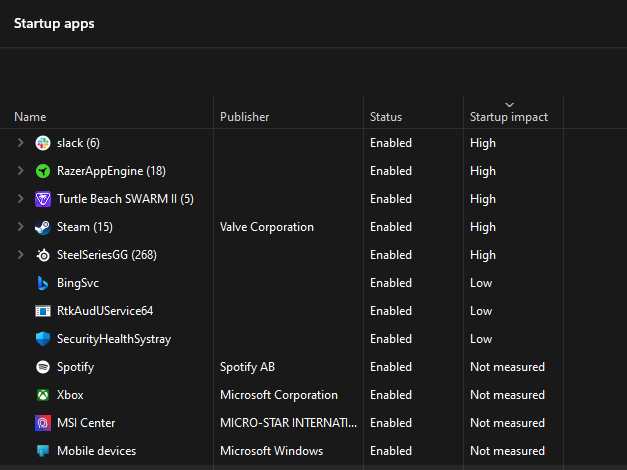Click the High impact value for SteelSeriesGG
627x470 pixels.
tap(483, 255)
